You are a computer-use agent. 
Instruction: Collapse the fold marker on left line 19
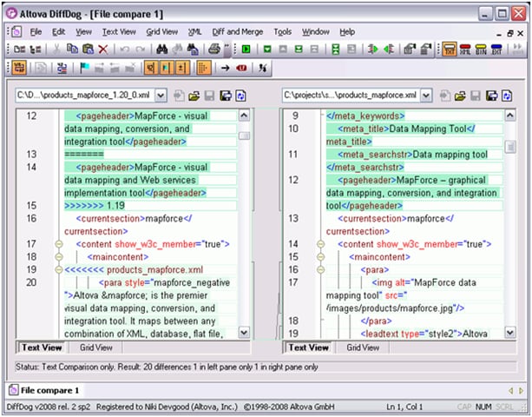(59, 270)
